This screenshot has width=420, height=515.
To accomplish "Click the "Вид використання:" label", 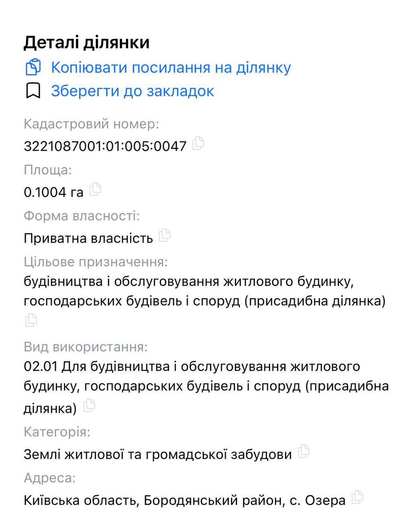I will click(84, 348).
